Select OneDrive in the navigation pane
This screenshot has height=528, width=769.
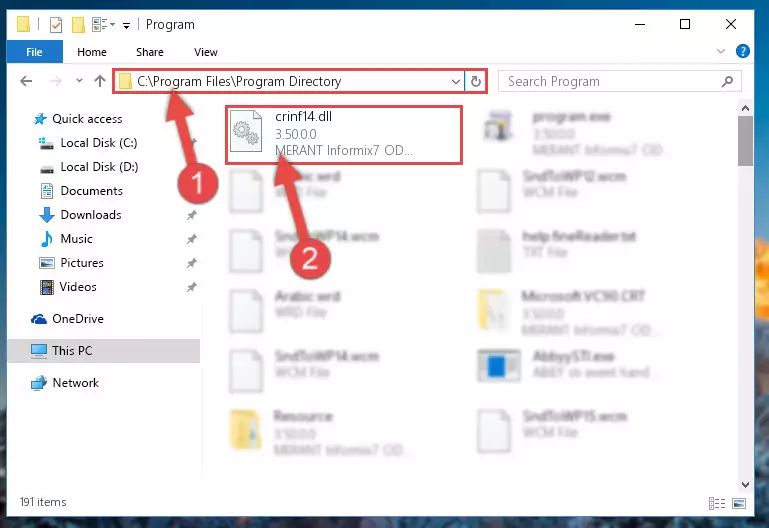(77, 319)
